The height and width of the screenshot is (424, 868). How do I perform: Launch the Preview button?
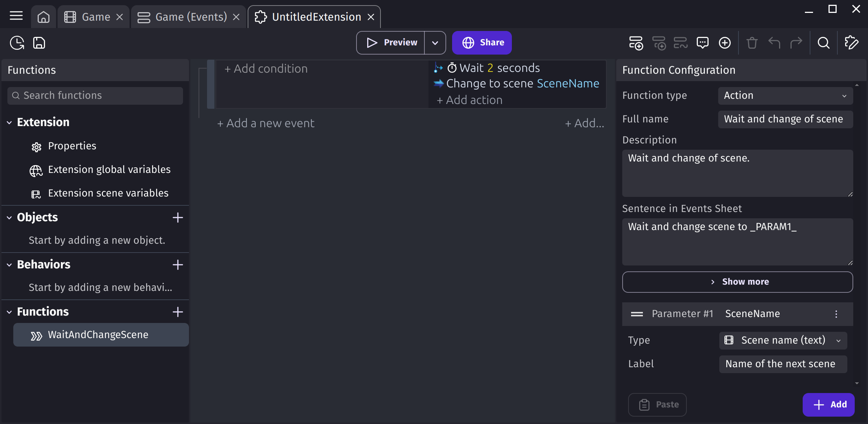[x=390, y=43]
